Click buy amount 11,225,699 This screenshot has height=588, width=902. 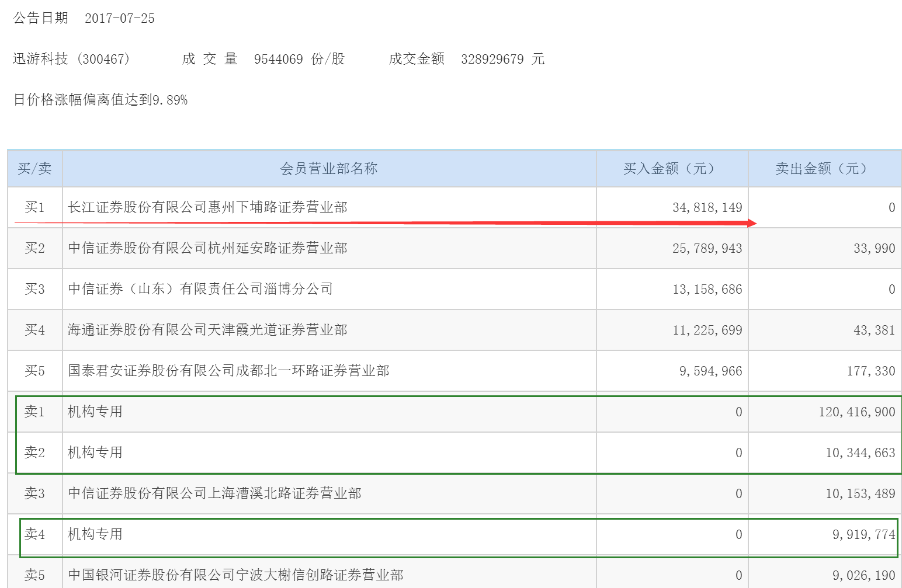[x=707, y=330]
